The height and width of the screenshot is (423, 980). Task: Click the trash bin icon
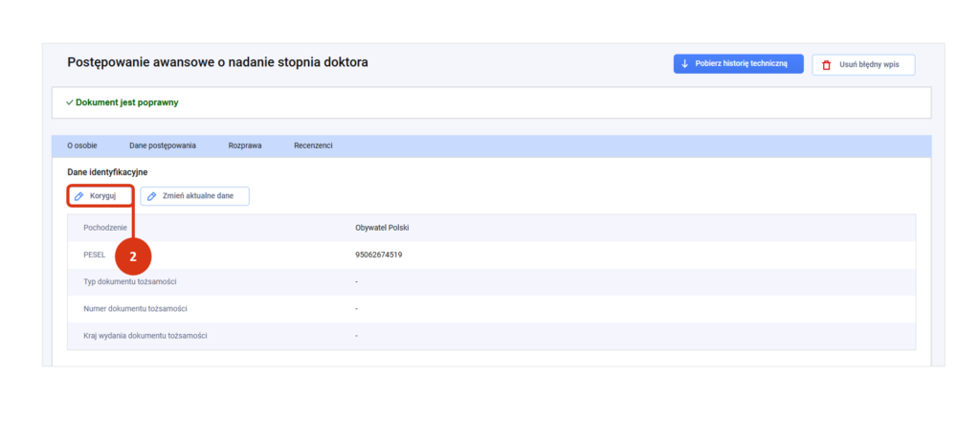point(826,65)
